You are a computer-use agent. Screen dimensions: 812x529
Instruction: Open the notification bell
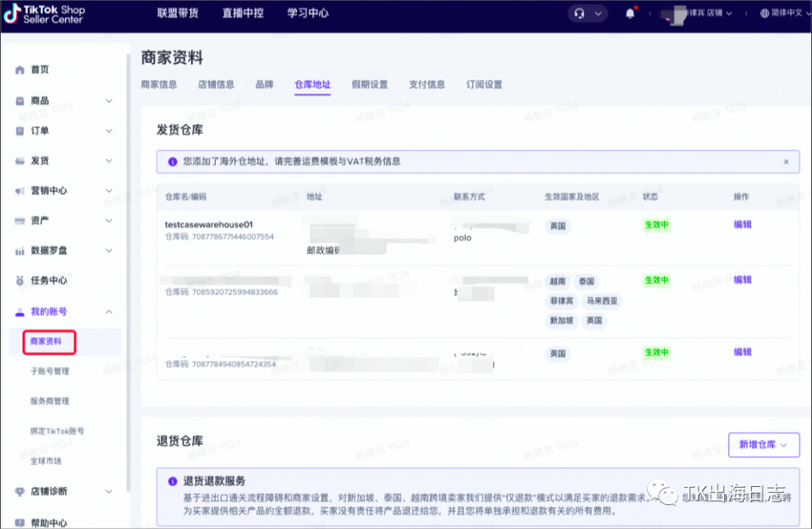coord(630,14)
